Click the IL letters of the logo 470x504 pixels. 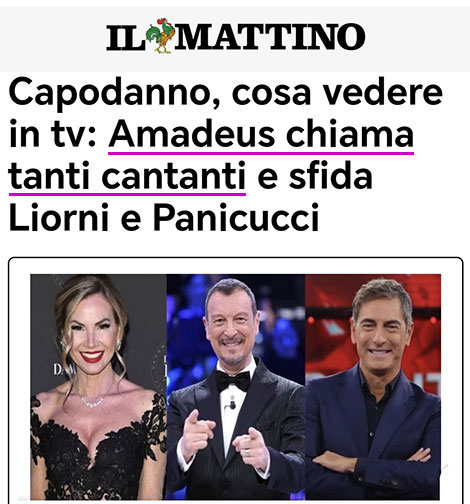pos(126,37)
